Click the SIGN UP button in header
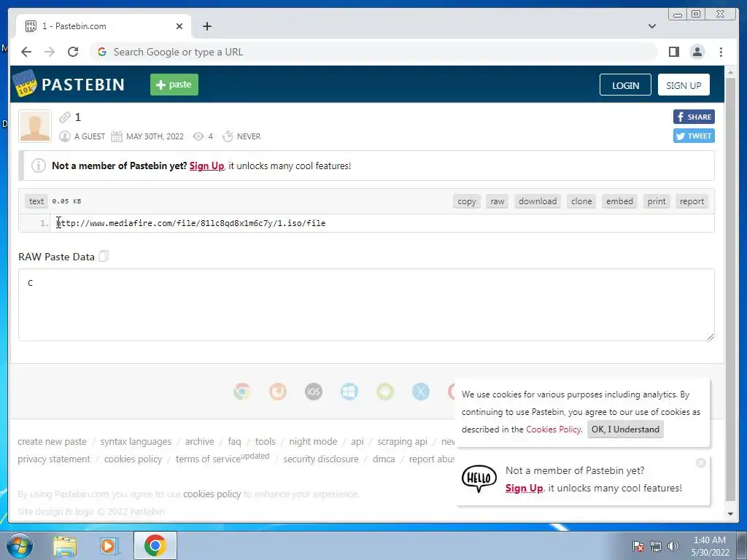747x560 pixels. coord(684,85)
